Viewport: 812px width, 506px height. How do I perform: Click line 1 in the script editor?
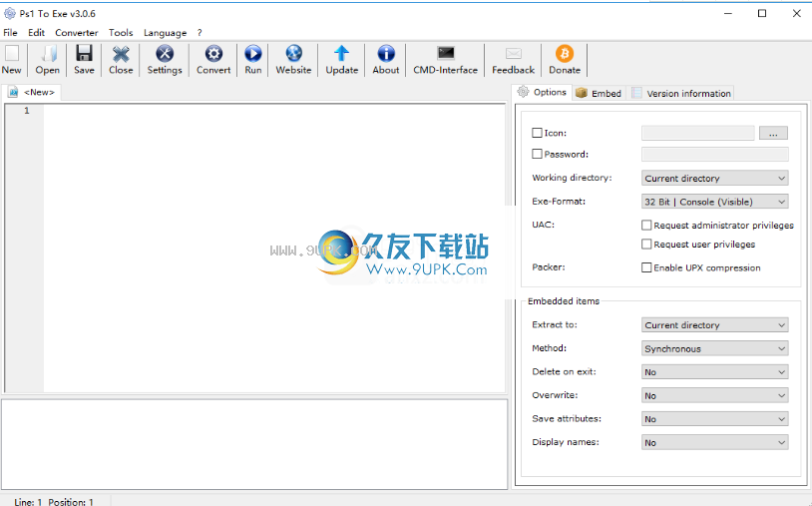tap(274, 111)
